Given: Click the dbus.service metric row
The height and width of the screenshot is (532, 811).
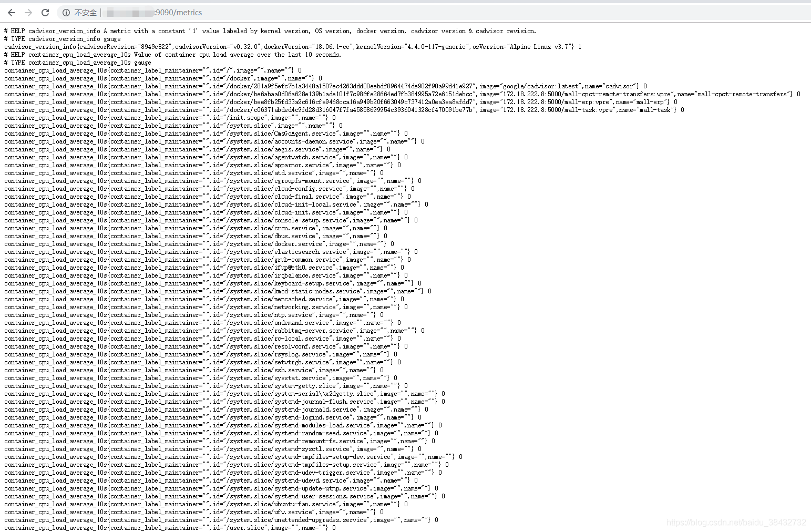Looking at the screenshot, I should click(196, 236).
